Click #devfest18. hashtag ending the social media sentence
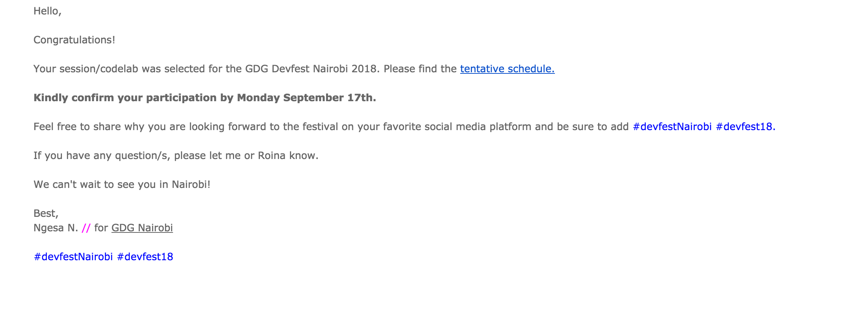 746,127
